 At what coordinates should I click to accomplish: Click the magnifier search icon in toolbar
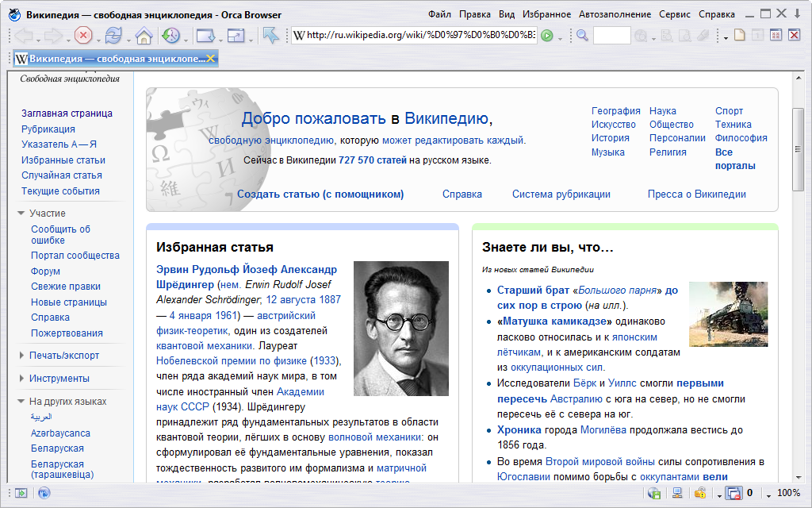[582, 35]
